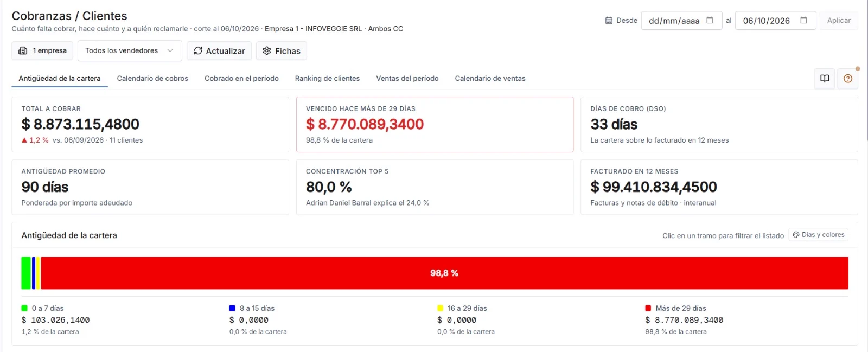Open Fichas settings button
The image size is (868, 352).
point(282,50)
